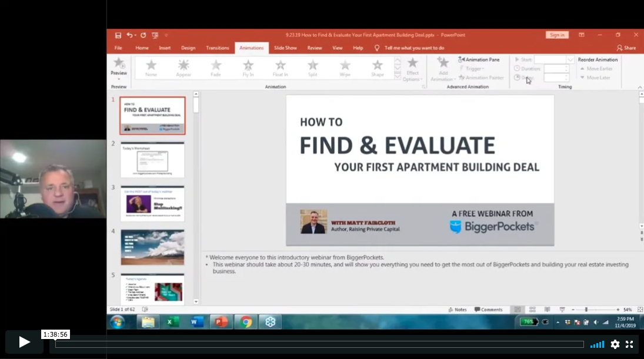
Task: Open the Windows Start button
Action: click(x=118, y=322)
